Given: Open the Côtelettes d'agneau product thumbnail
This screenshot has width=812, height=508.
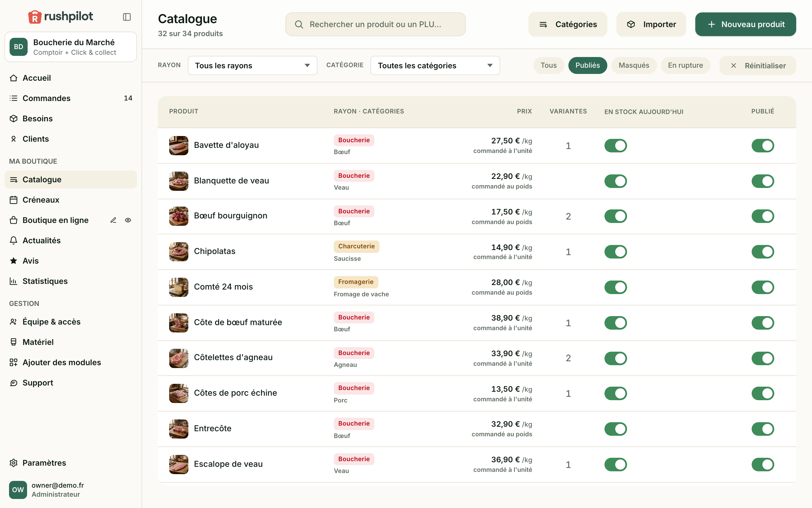Looking at the screenshot, I should (178, 358).
